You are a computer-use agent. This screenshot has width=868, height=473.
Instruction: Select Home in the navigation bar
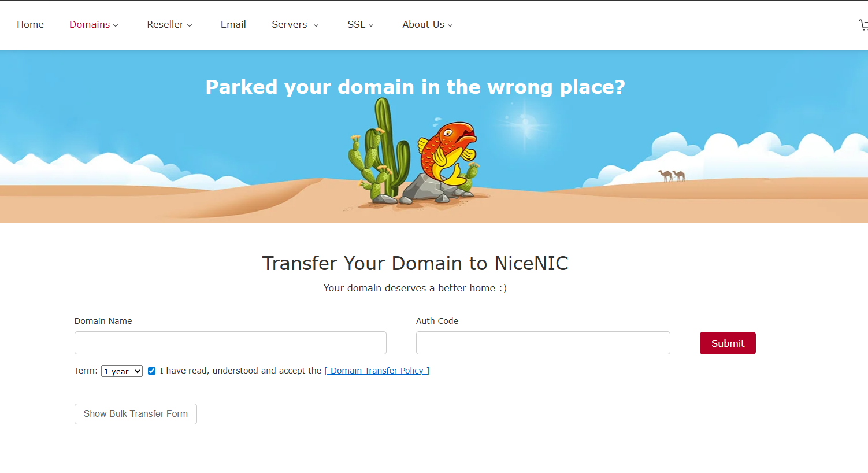click(x=30, y=24)
